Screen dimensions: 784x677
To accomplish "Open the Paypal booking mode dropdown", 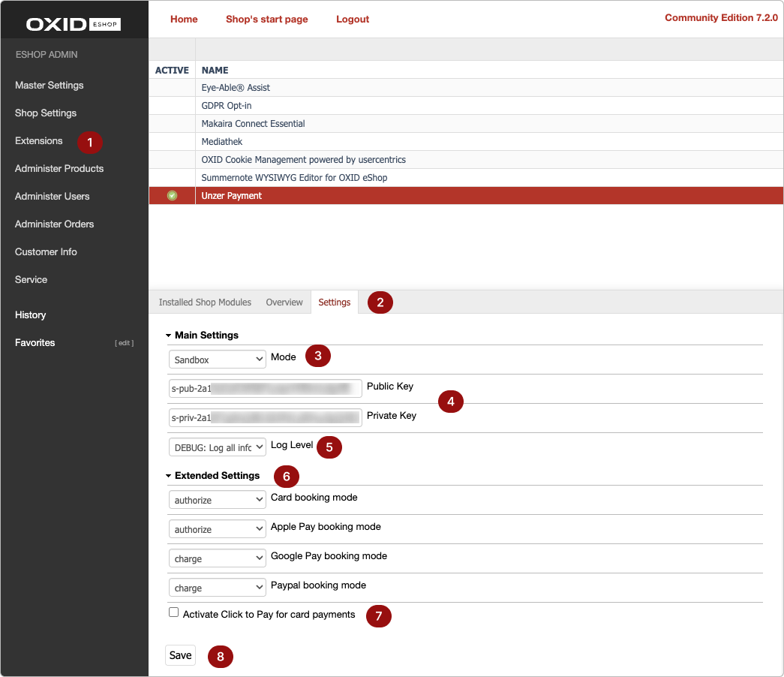I will [x=217, y=587].
